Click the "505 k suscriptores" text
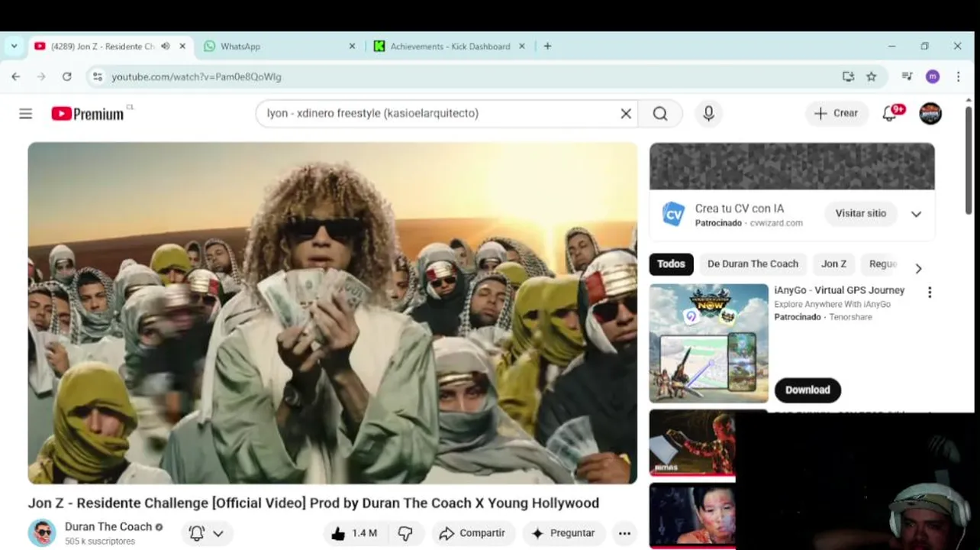980x550 pixels. [x=100, y=542]
